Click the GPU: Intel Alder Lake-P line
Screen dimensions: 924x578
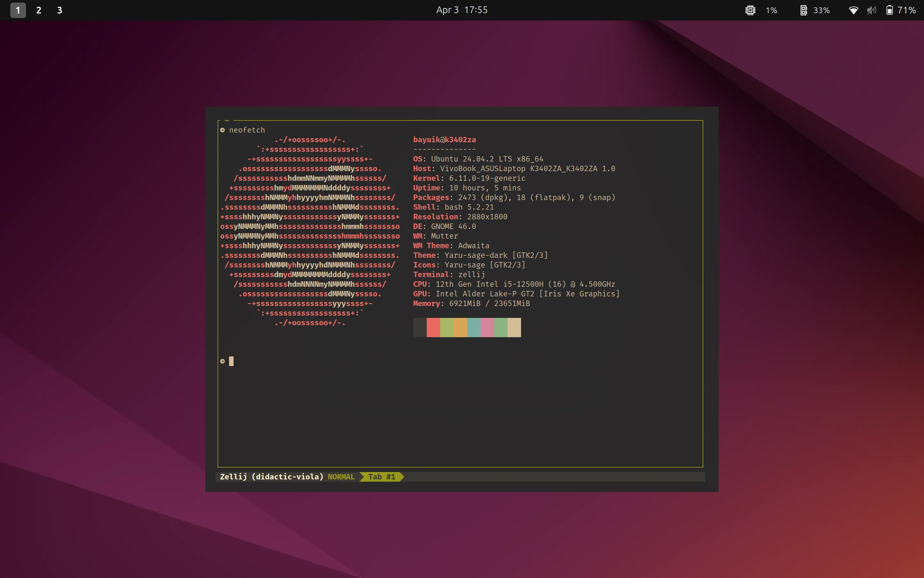(516, 293)
